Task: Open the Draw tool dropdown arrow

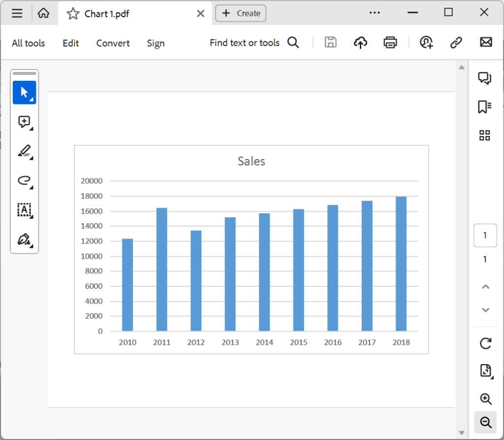Action: point(31,187)
